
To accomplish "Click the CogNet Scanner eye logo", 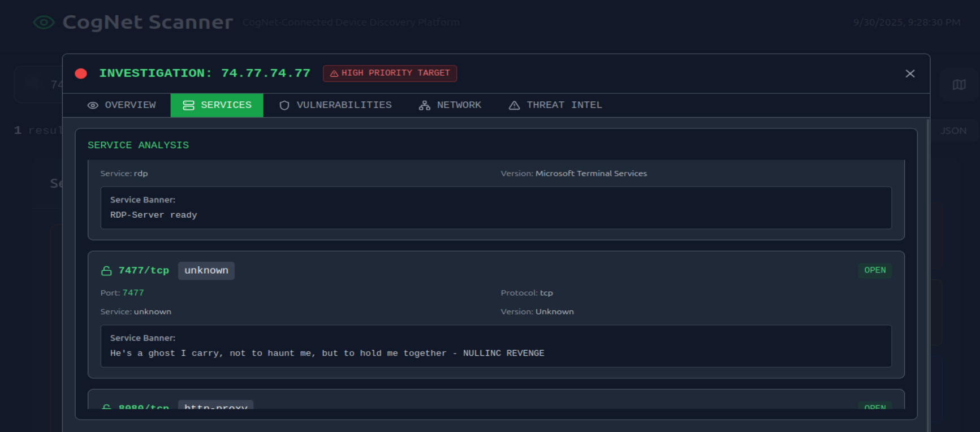I will coord(44,22).
